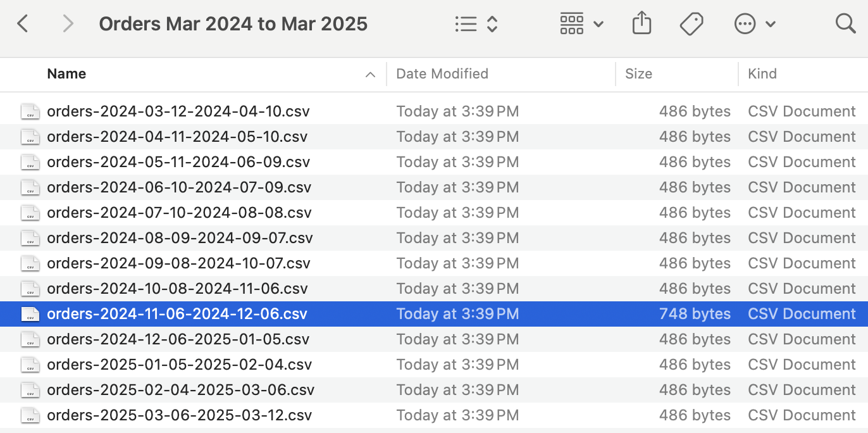Click the folder title Orders Mar 2024 to Mar 2025
The image size is (868, 433).
click(x=233, y=24)
